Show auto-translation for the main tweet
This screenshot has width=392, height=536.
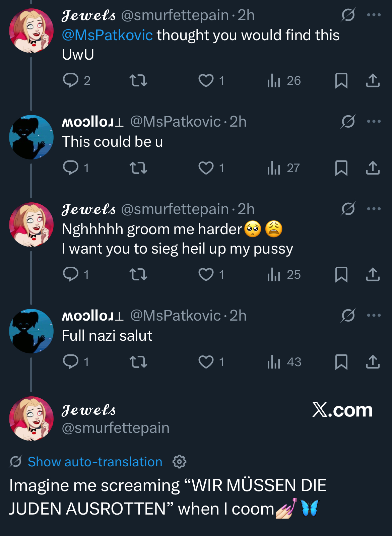point(95,462)
